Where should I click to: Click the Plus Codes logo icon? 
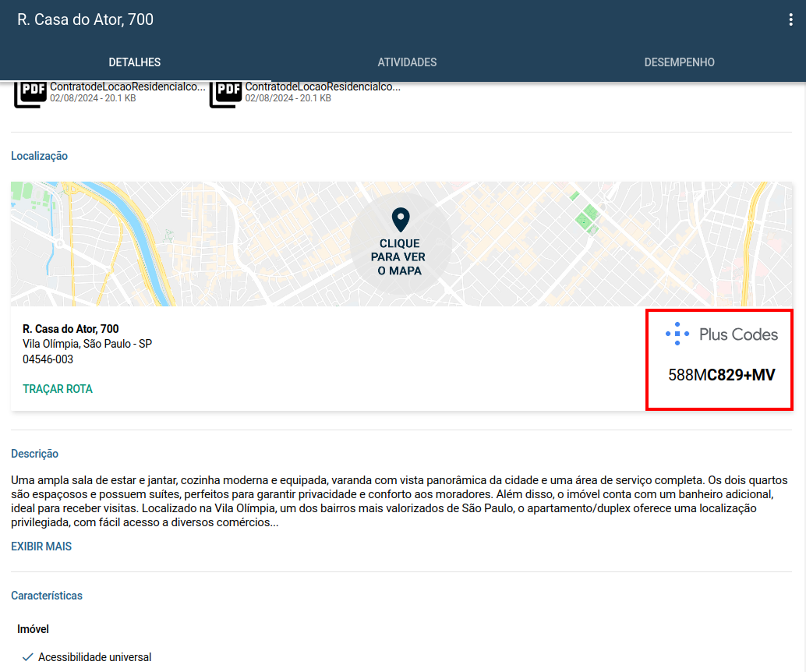pyautogui.click(x=677, y=334)
